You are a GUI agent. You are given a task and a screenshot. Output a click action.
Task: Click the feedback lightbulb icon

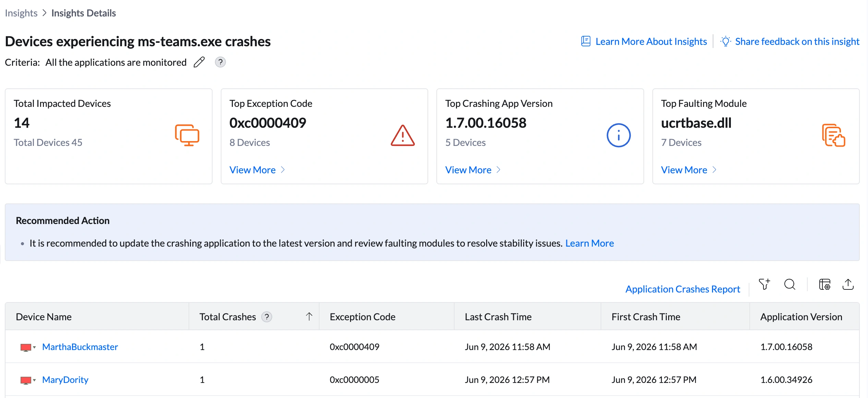725,41
